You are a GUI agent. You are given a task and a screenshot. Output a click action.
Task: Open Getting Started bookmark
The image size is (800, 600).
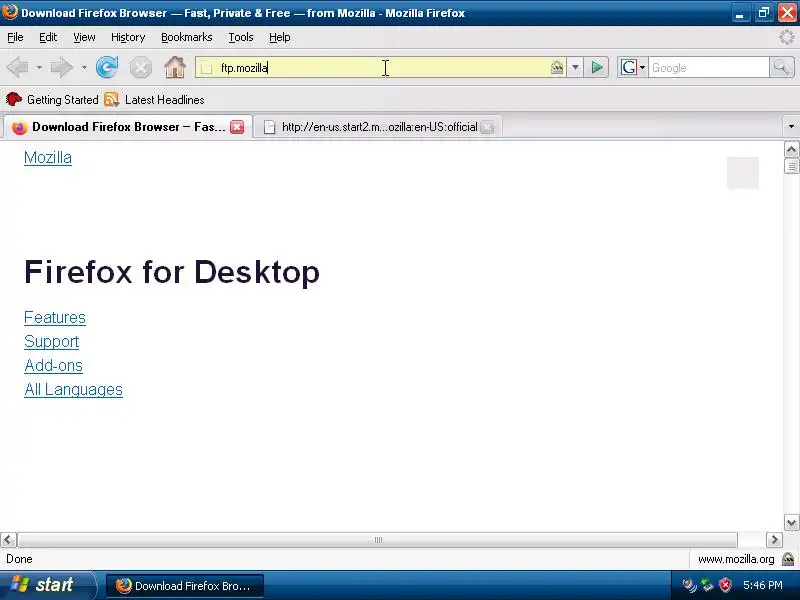tap(52, 99)
